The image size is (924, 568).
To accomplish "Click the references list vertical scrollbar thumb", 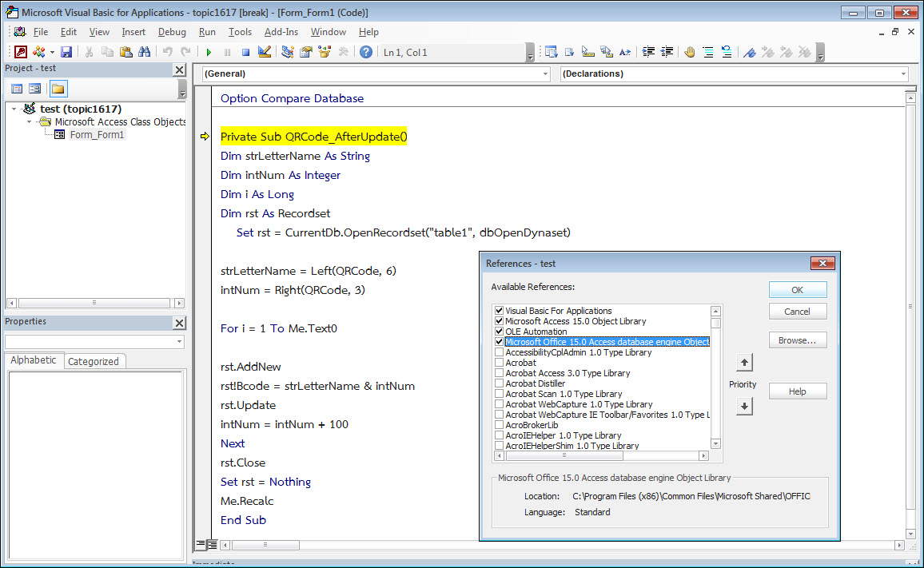I will point(716,323).
